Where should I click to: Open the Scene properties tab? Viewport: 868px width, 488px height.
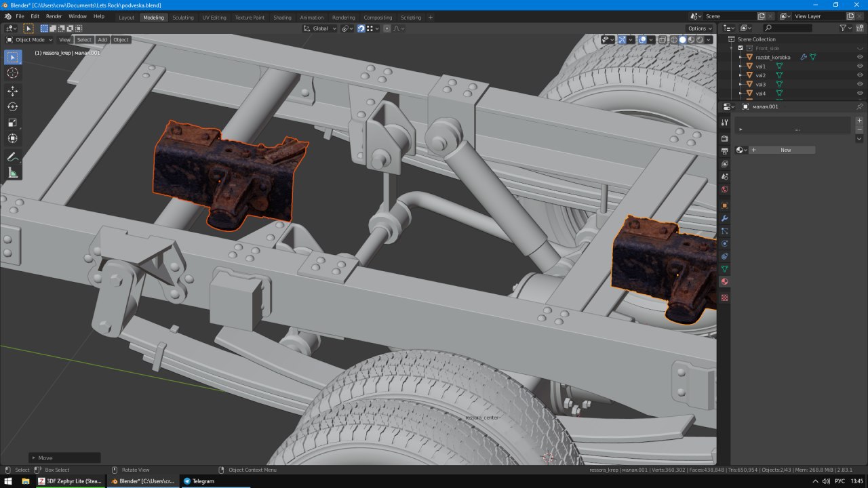click(x=724, y=177)
